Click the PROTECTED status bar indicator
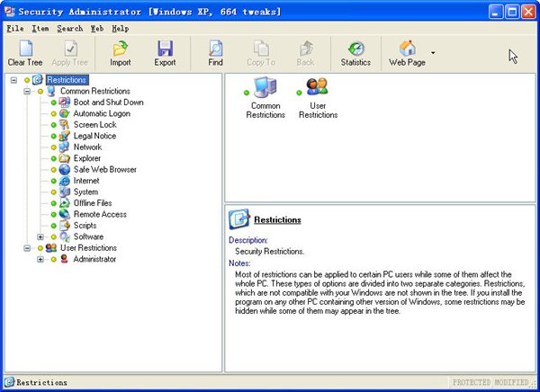This screenshot has height=392, width=540. [471, 382]
